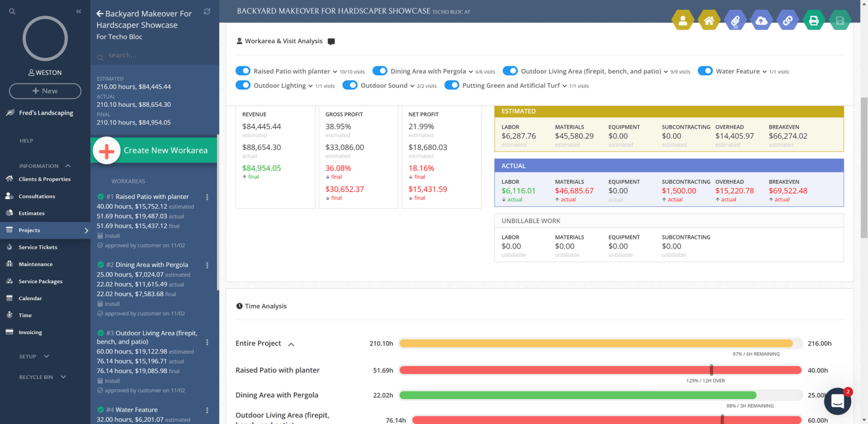Viewport: 868px width, 424px height.
Task: Open the kebab menu for Raised Patio with planter
Action: point(207,197)
